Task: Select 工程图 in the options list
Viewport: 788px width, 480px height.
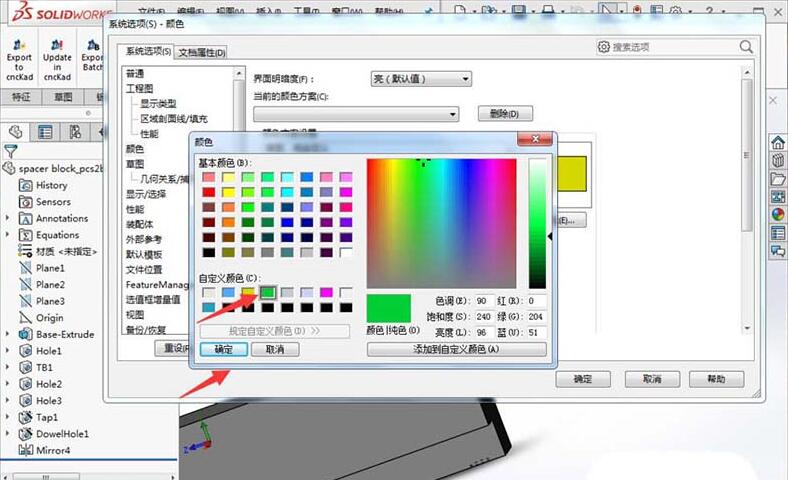Action: 140,88
